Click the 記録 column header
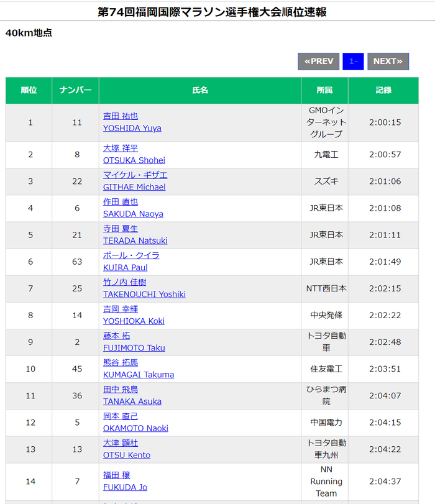 [x=383, y=90]
